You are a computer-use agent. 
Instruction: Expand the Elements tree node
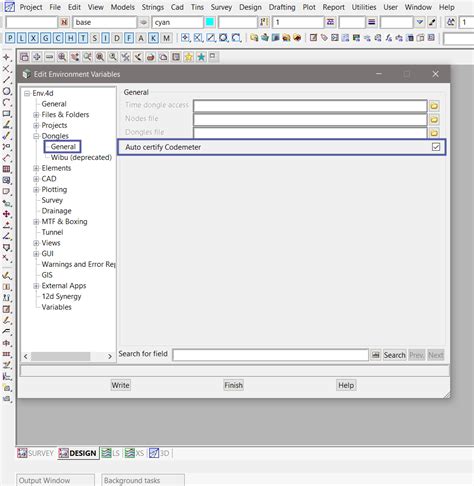pos(36,168)
